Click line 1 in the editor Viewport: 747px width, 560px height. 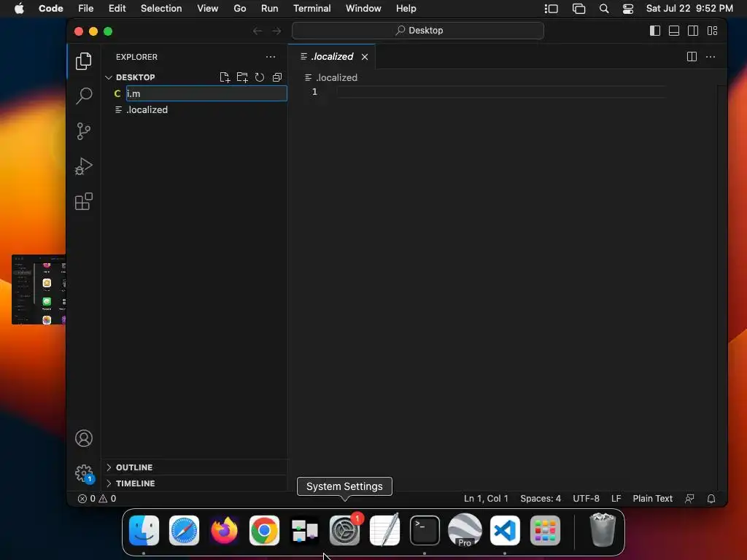[x=500, y=92]
